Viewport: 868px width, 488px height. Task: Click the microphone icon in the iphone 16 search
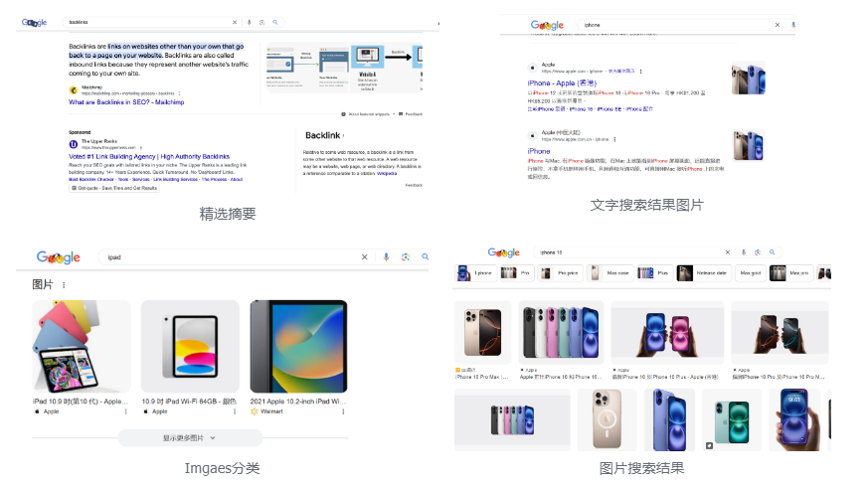[744, 252]
